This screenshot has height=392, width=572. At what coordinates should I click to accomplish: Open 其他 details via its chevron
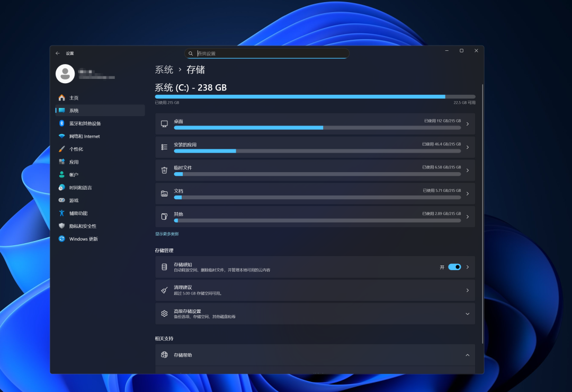coord(468,217)
